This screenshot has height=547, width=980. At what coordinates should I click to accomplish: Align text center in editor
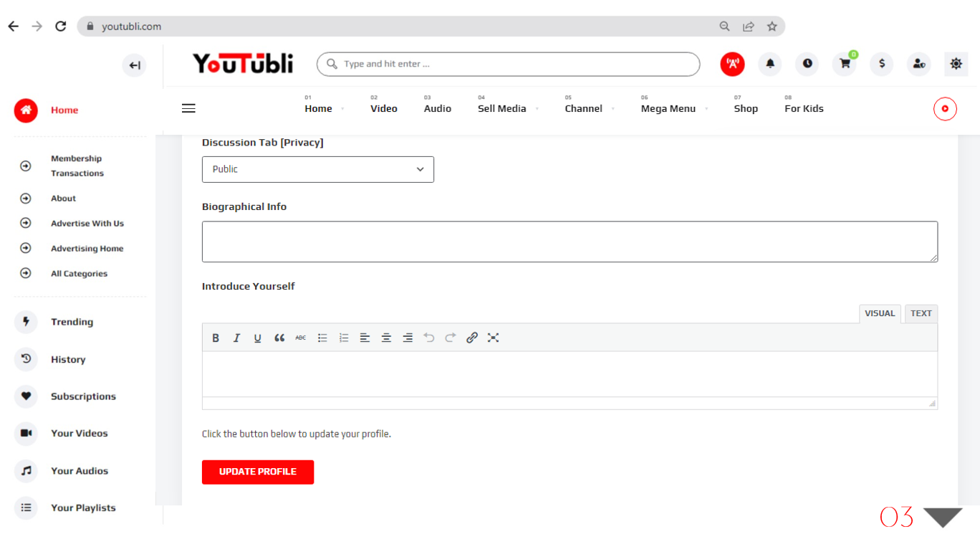(x=386, y=338)
